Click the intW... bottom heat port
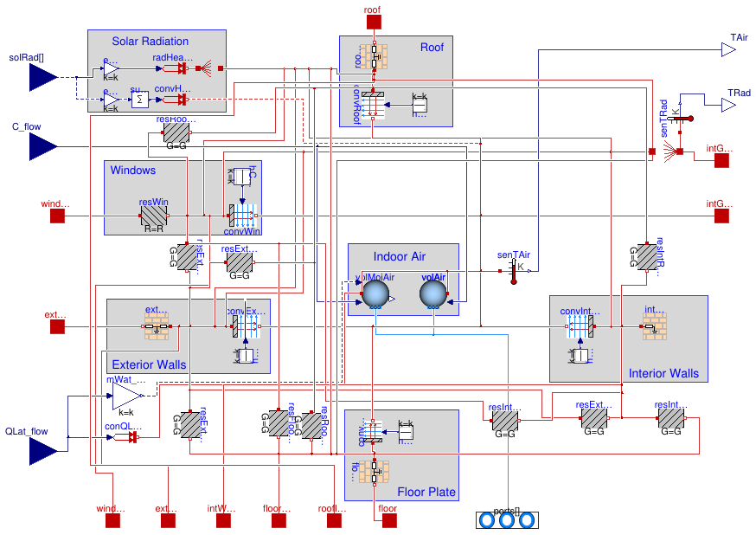Screen dimensions: 756x535 [x=223, y=520]
